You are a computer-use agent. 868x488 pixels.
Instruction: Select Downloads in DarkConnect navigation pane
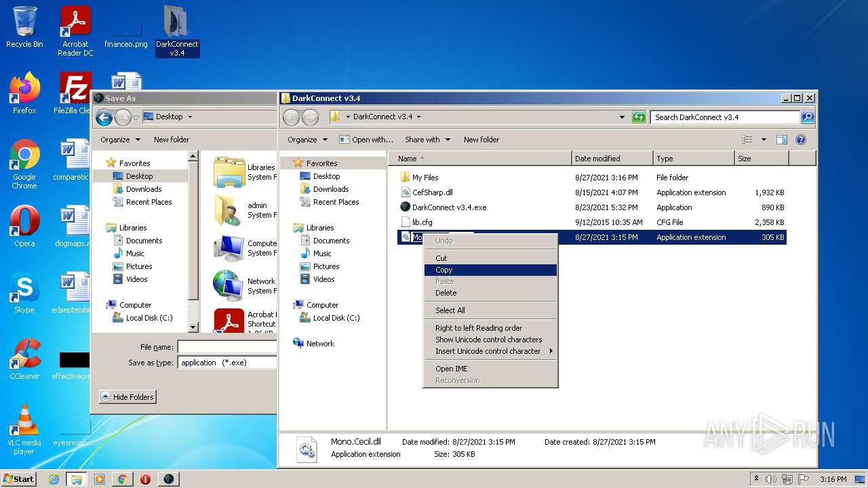click(x=331, y=189)
